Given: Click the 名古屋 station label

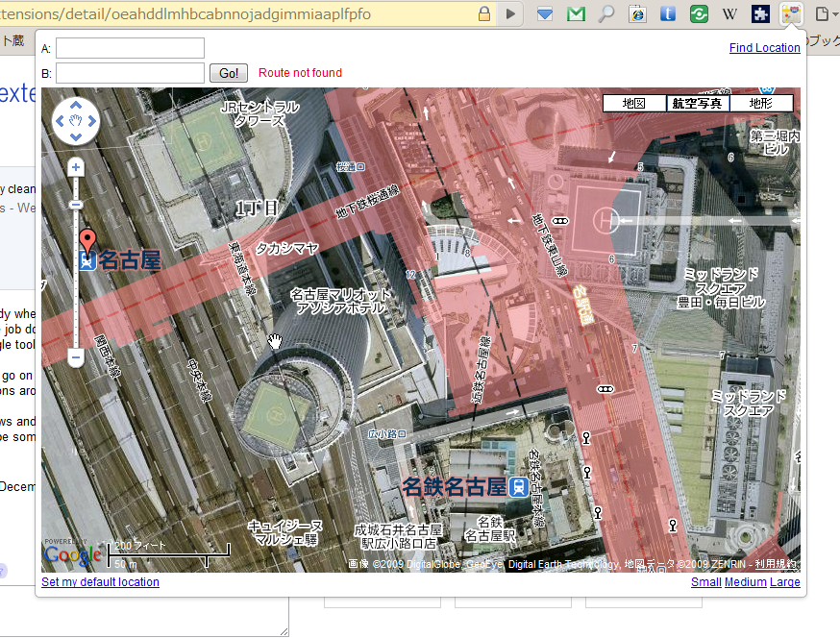Looking at the screenshot, I should [x=129, y=260].
